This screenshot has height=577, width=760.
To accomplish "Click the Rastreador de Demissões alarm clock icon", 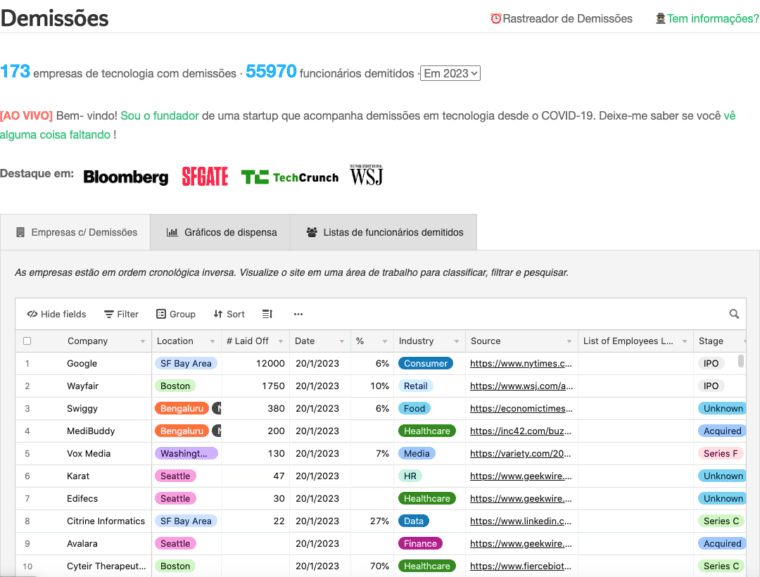I will coord(495,18).
